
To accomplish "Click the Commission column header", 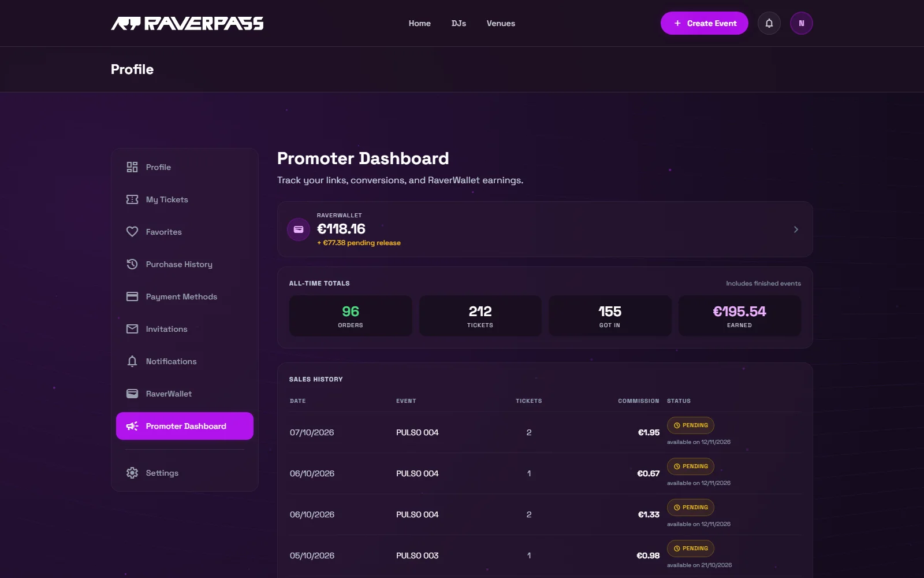I will point(638,401).
